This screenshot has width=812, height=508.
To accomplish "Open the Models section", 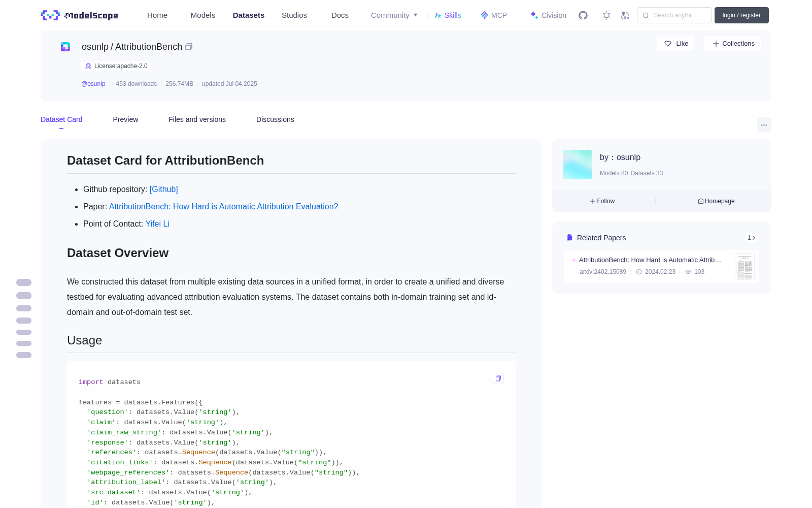I will coord(203,15).
